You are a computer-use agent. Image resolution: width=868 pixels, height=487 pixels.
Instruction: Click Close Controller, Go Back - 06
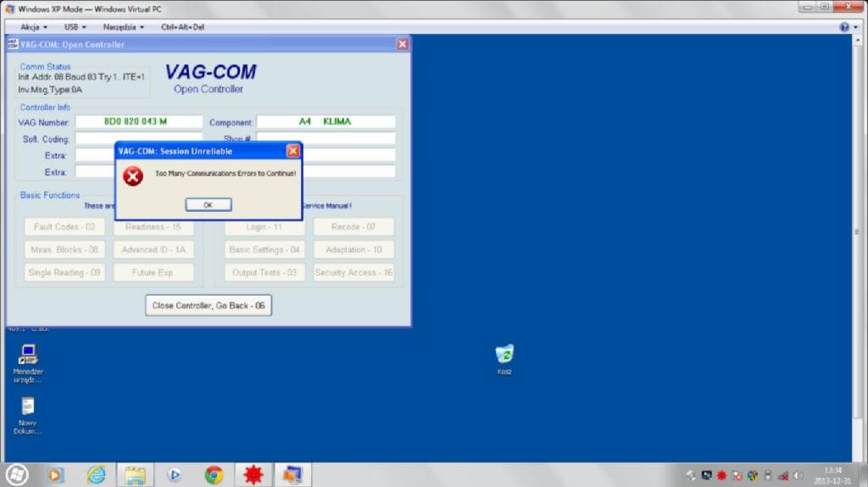click(x=209, y=306)
